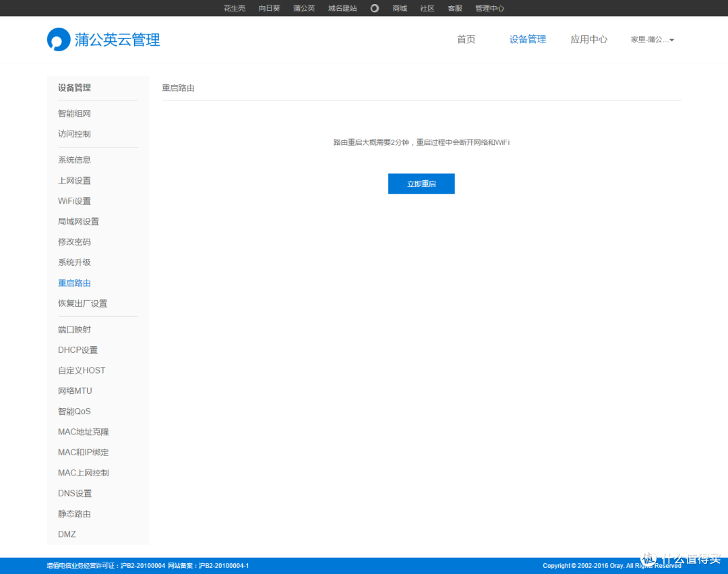728x574 pixels.
Task: Select 访问控制 in sidebar
Action: point(74,134)
